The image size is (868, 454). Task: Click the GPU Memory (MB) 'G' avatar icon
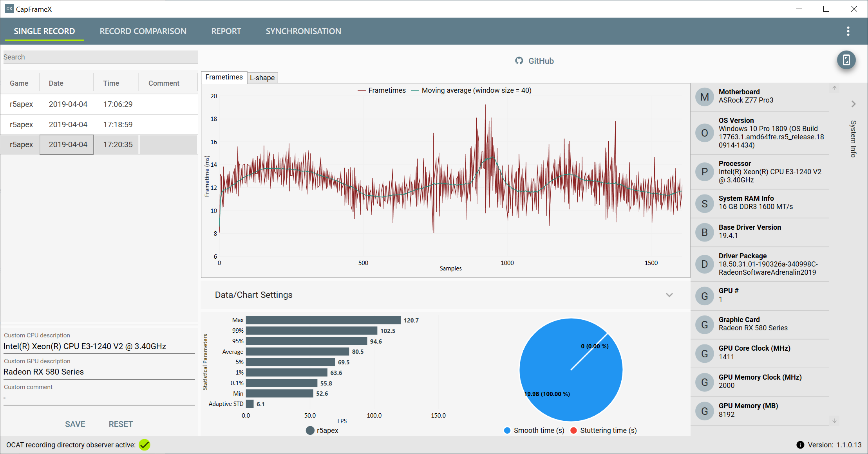point(704,411)
